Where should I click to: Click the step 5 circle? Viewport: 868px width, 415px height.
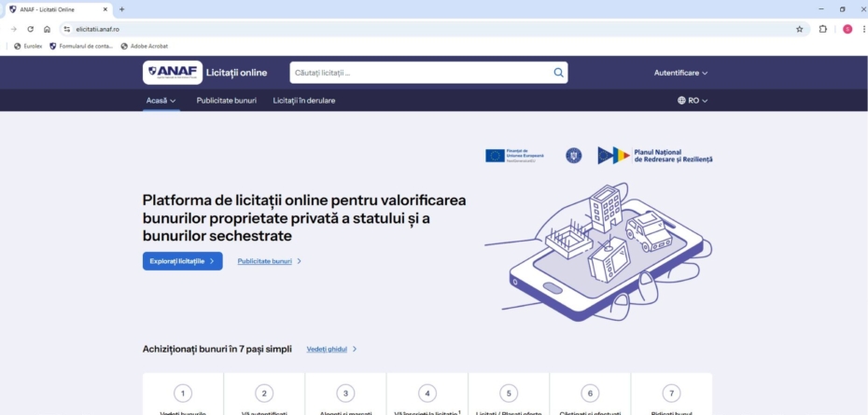tap(509, 394)
